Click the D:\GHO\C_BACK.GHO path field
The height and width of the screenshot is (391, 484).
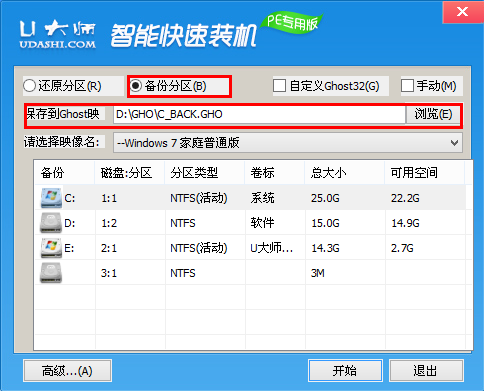pos(259,114)
